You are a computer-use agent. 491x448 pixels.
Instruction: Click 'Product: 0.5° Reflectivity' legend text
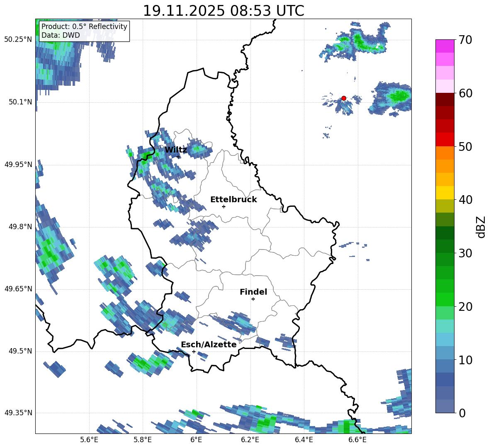(84, 26)
